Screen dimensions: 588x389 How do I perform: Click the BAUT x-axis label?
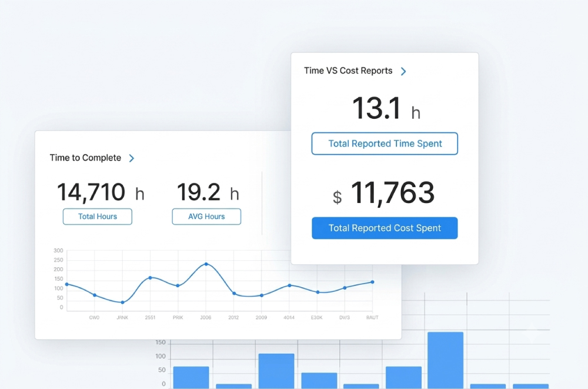[372, 318]
